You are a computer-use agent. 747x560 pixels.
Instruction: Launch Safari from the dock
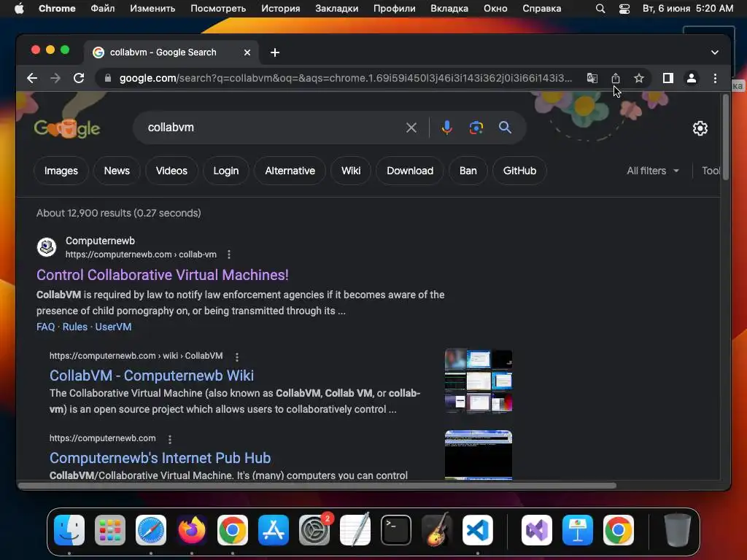pyautogui.click(x=151, y=530)
